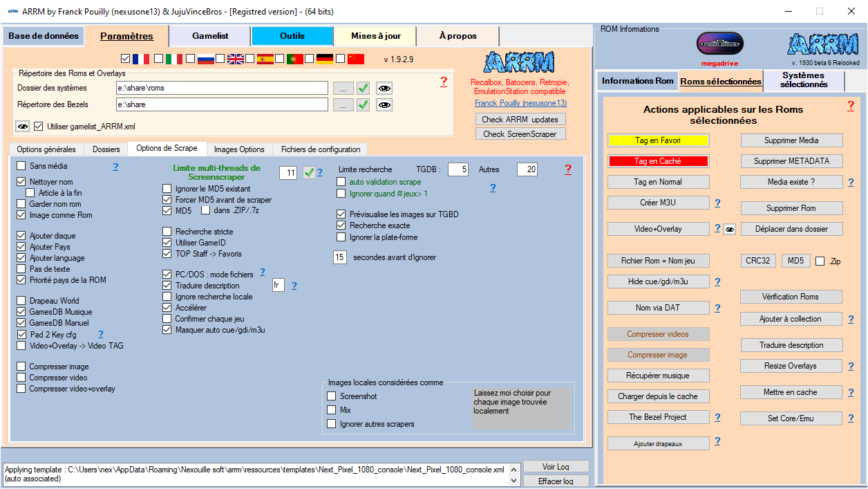This screenshot has height=489, width=868.
Task: Open the Franck Pouilly (nexusone13) link
Action: (520, 103)
